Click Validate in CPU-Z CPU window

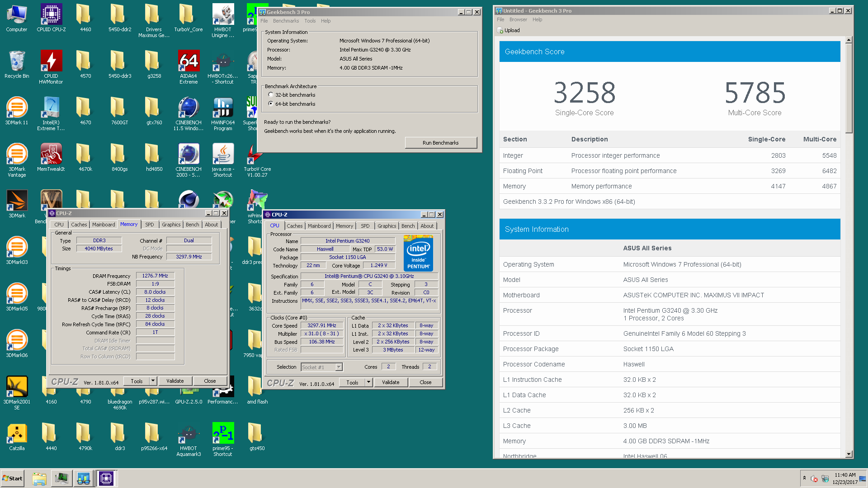point(391,382)
